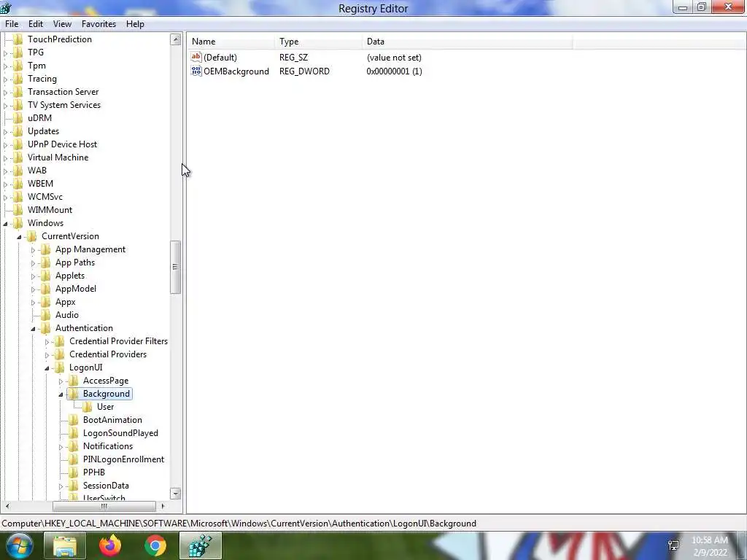Open the Favorites menu
The height and width of the screenshot is (560, 747).
click(98, 24)
